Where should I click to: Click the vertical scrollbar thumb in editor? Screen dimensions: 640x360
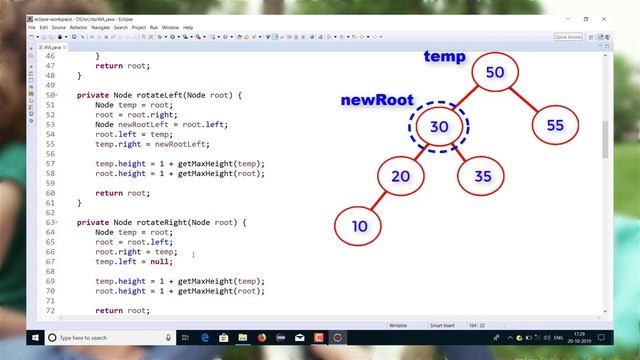click(605, 139)
